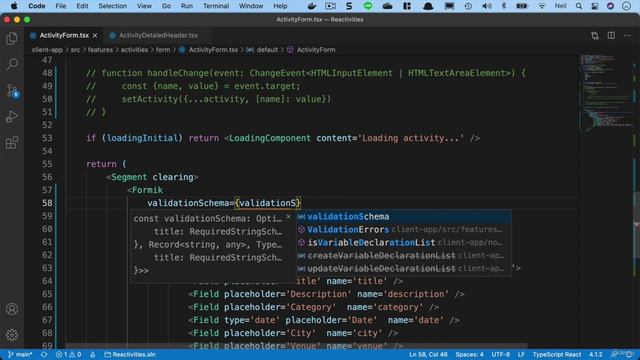Open the Selection menu
Viewport: 640px width, 360px height.
(112, 6)
